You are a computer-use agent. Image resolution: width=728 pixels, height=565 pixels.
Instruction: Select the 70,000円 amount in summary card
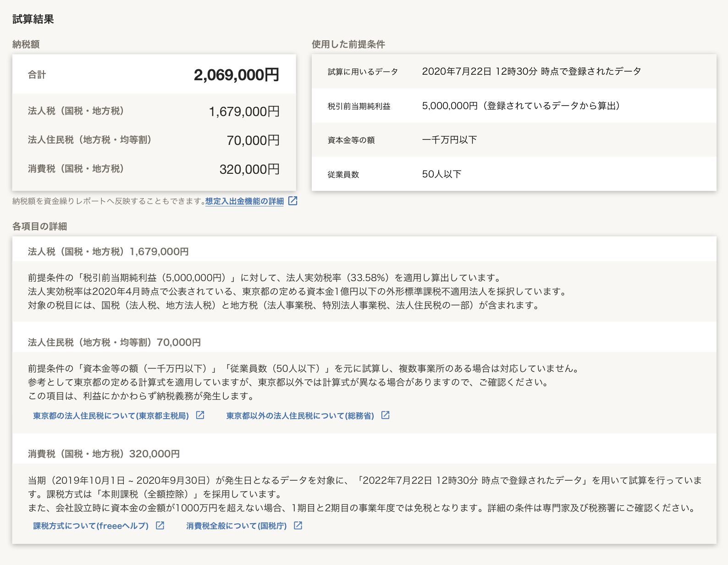[x=253, y=140]
